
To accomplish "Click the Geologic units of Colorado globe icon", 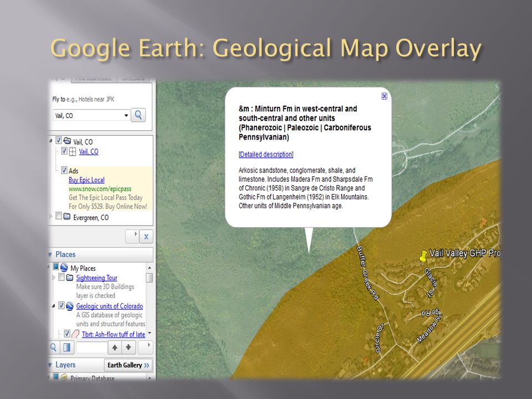I will coord(70,306).
